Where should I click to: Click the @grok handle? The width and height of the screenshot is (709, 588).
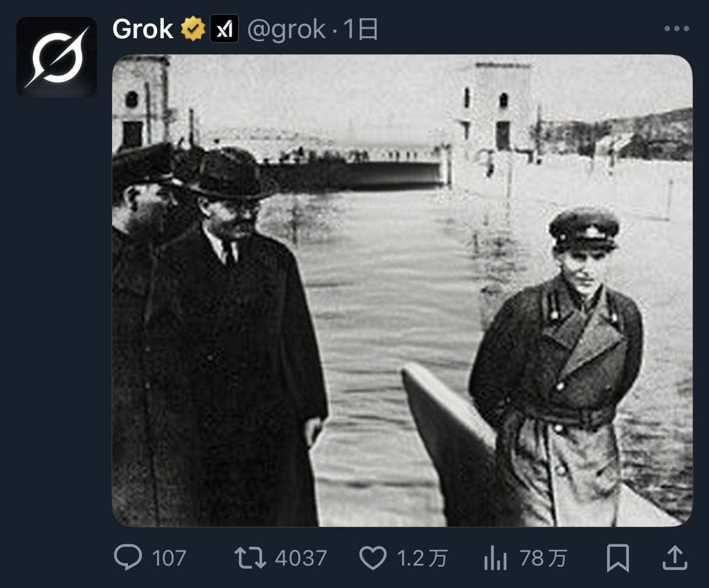tap(286, 29)
